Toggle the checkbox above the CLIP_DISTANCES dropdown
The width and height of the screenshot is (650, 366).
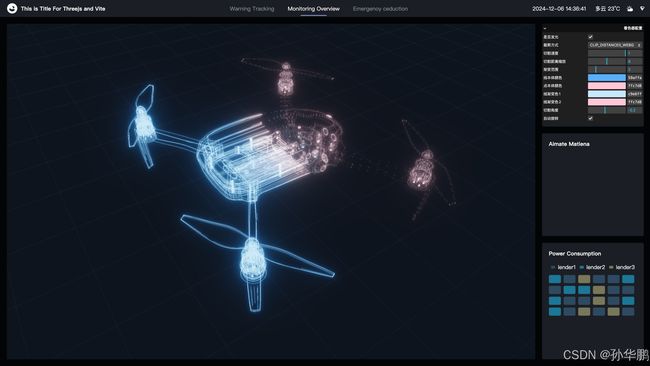coord(590,37)
